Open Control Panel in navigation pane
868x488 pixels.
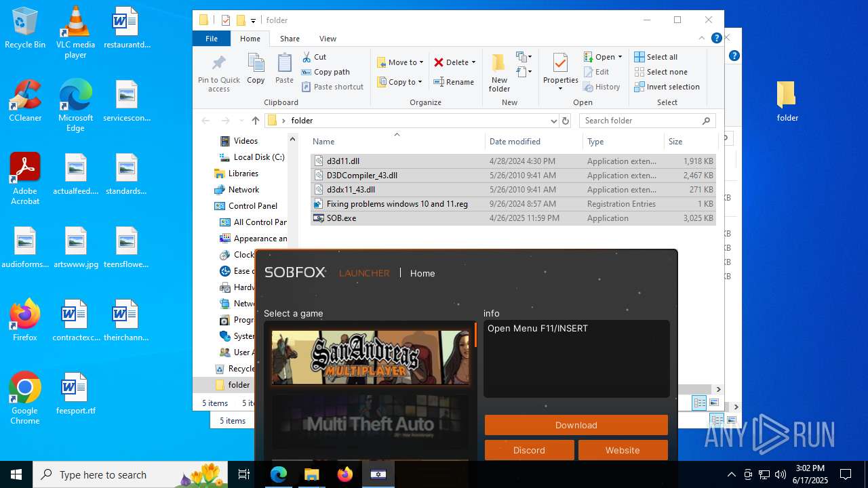[246, 206]
